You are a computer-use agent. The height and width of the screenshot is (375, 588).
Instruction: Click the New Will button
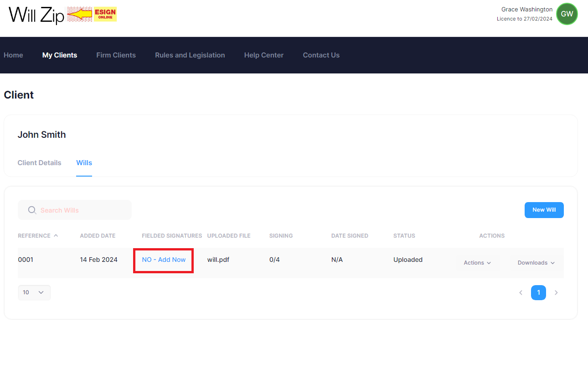(544, 210)
